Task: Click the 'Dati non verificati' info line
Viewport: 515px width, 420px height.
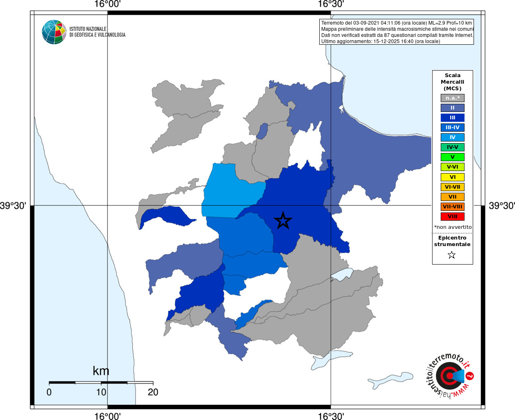Action: point(397,35)
